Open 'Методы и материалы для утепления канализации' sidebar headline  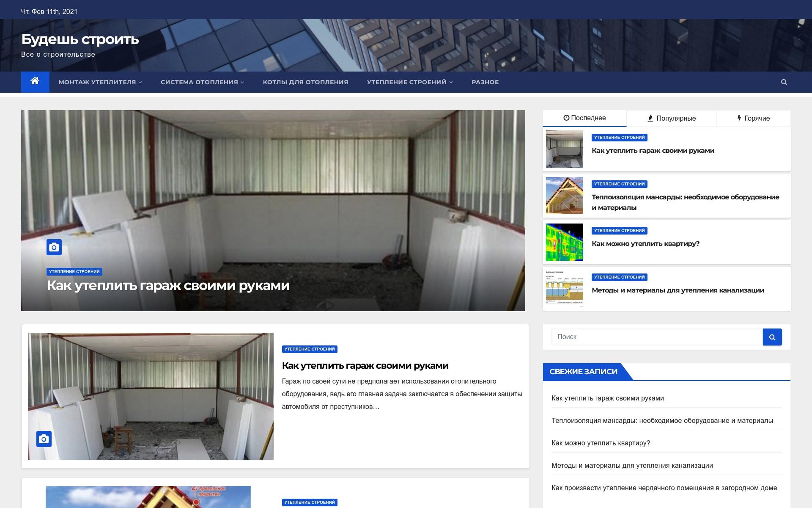click(678, 290)
